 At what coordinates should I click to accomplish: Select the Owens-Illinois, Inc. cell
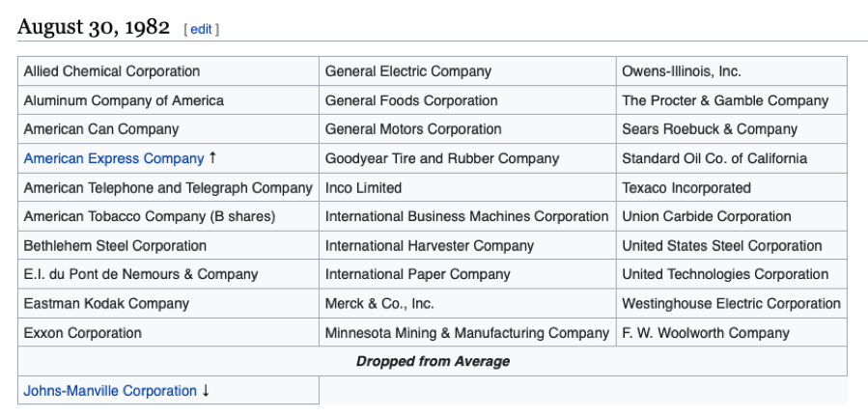682,71
